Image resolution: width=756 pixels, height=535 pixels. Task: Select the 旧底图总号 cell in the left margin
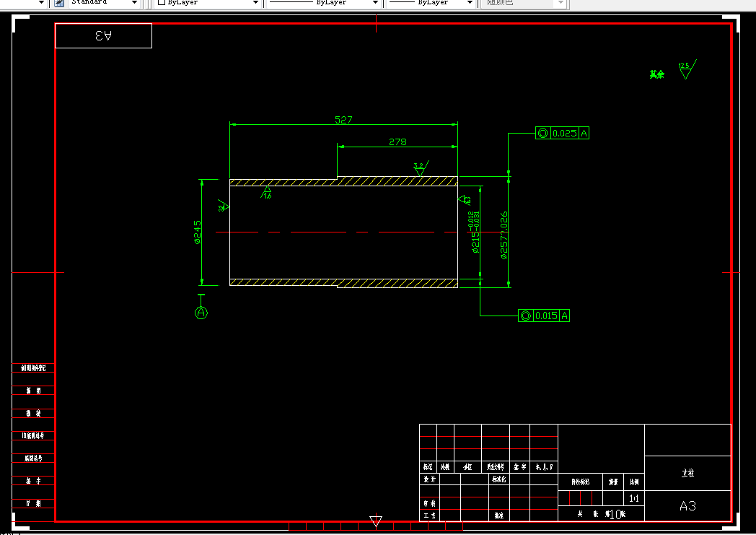[33, 435]
